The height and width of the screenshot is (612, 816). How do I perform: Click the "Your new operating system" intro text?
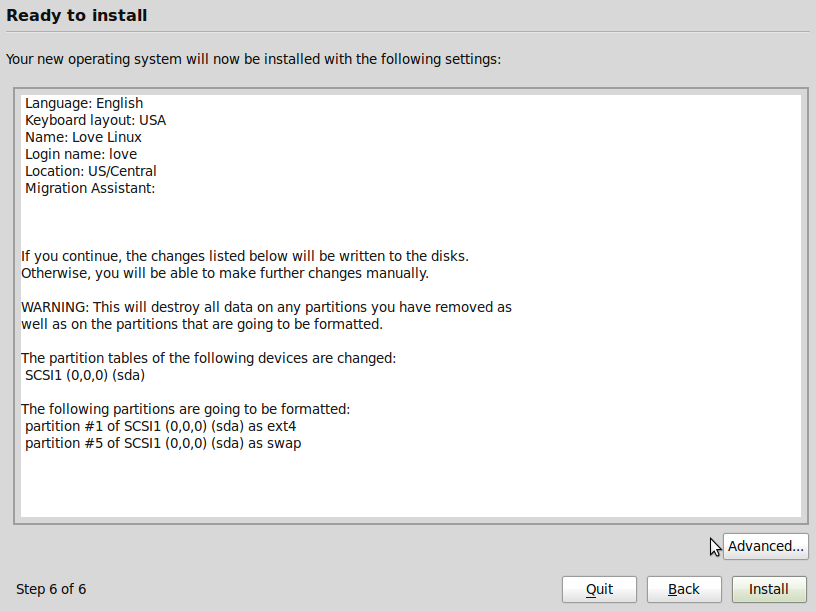253,59
